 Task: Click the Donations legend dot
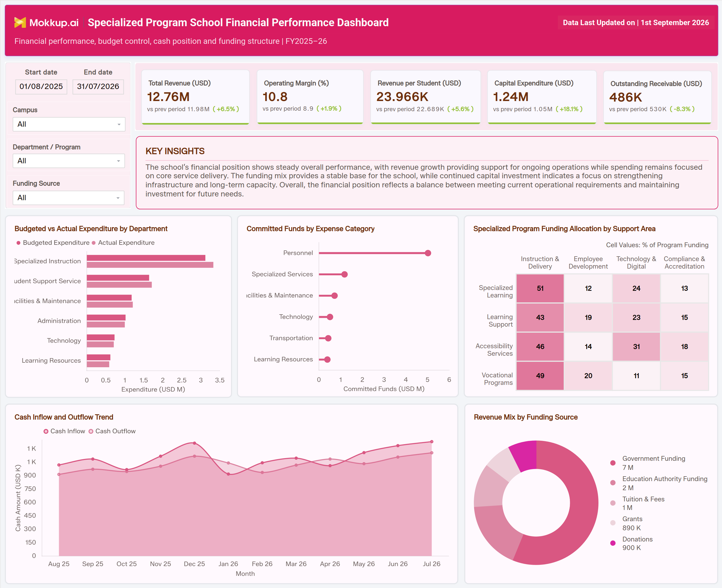[x=613, y=543]
